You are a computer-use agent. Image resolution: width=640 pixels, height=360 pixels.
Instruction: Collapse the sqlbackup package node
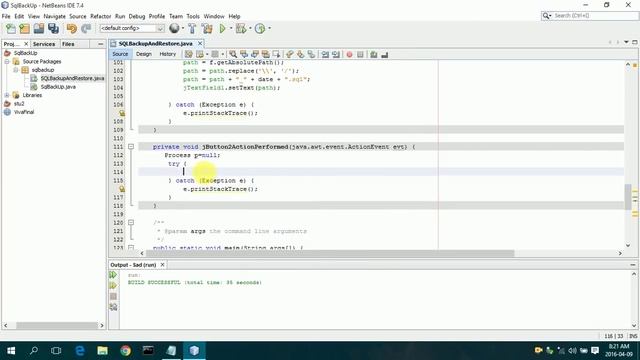click(x=16, y=70)
